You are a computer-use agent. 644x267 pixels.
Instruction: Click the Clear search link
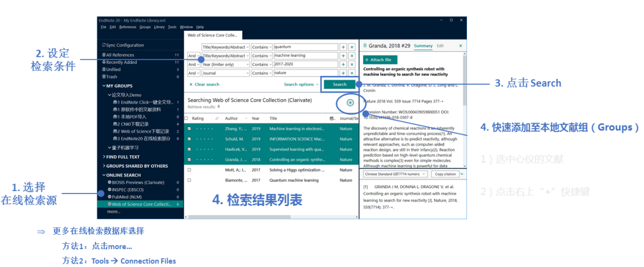coord(204,84)
